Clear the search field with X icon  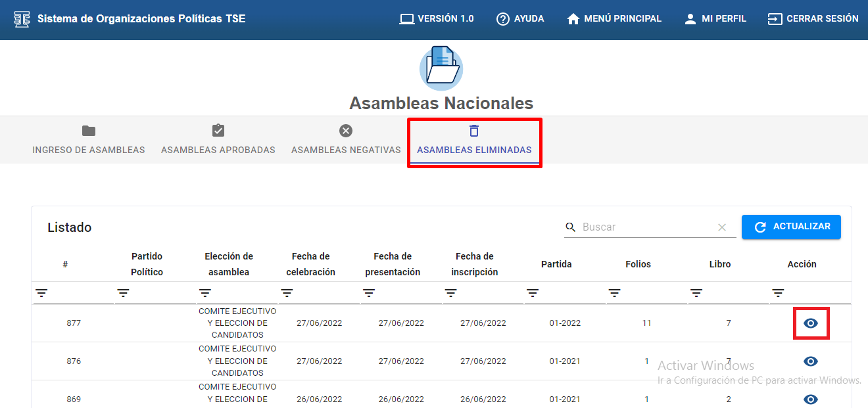[x=722, y=227]
